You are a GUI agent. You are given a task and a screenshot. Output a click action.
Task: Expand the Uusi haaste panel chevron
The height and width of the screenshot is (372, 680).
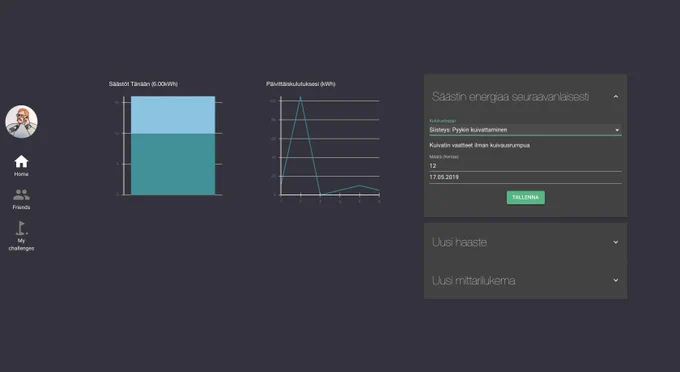(616, 242)
